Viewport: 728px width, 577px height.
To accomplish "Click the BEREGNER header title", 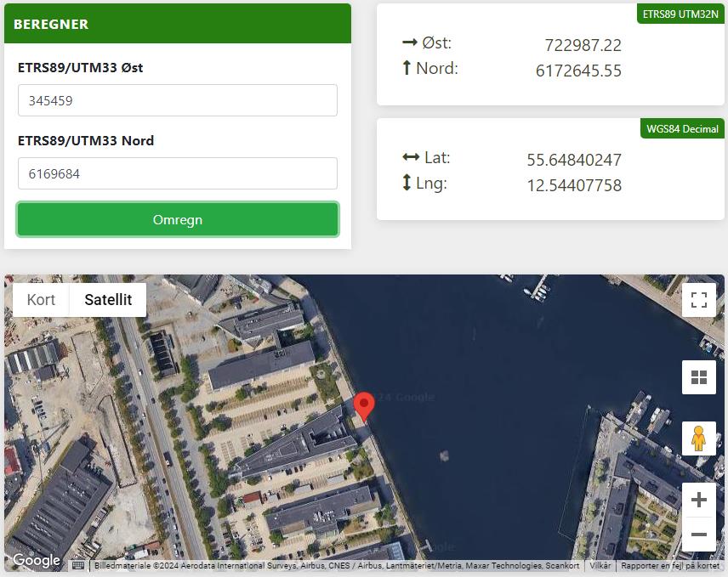I will pyautogui.click(x=51, y=24).
